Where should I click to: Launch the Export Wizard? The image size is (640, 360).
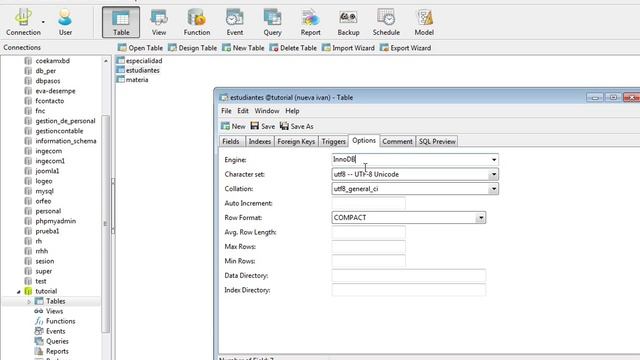(x=405, y=48)
